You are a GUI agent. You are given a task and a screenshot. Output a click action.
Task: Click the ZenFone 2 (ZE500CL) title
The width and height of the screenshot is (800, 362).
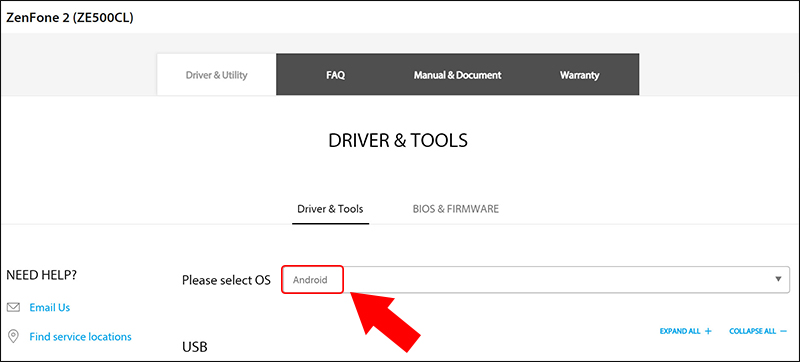tap(69, 17)
